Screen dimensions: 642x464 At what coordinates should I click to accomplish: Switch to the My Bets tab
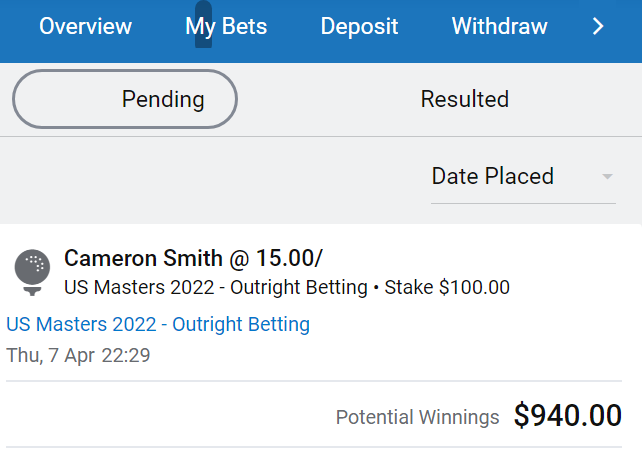point(226,27)
